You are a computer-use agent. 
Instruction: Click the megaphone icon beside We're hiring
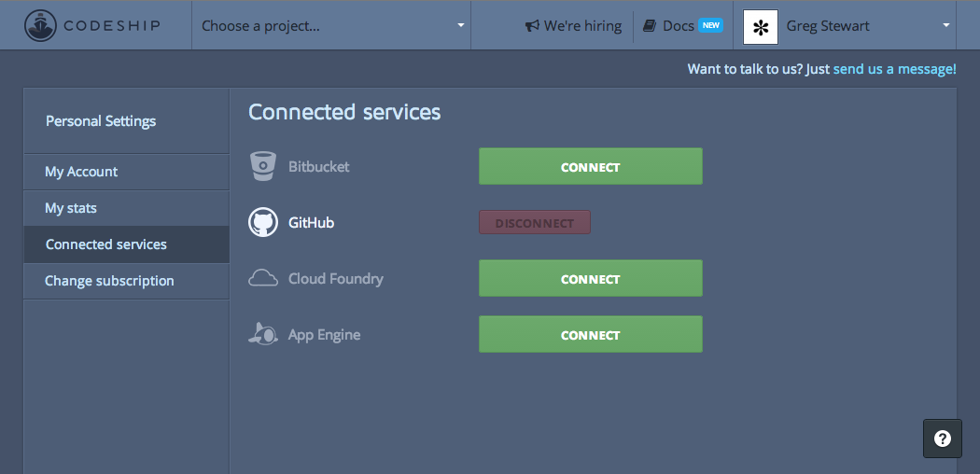click(x=532, y=26)
